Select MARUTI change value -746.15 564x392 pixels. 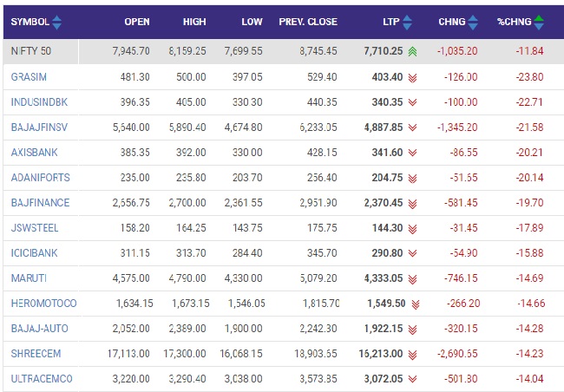click(461, 278)
